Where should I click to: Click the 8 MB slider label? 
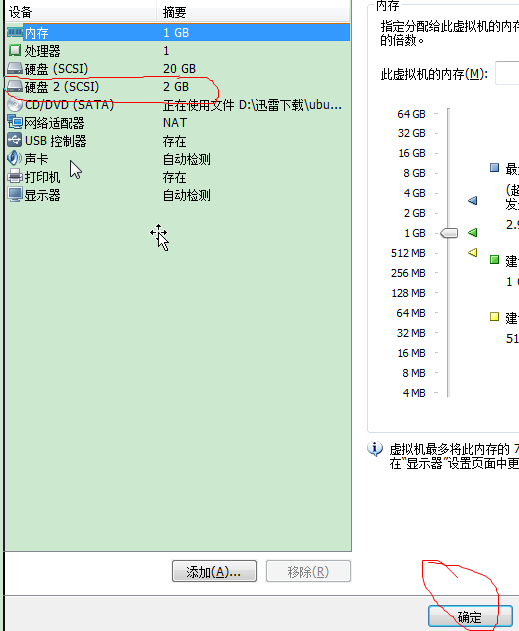click(x=414, y=373)
